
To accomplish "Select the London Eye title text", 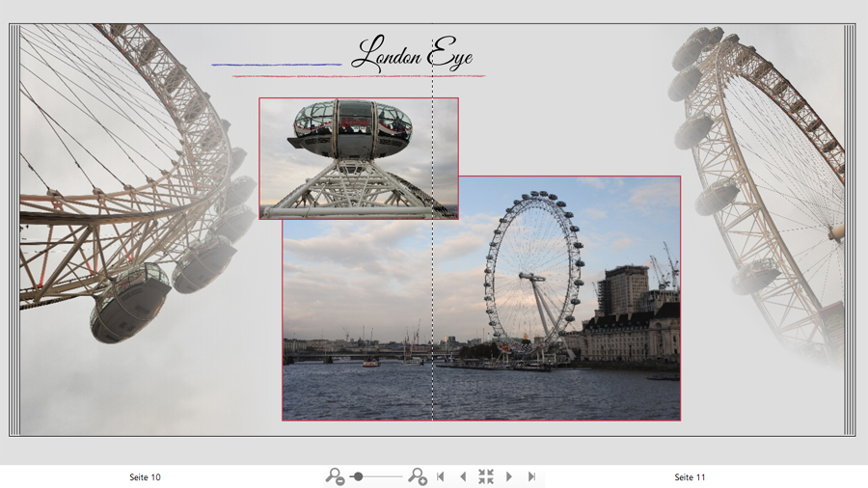I will (413, 54).
